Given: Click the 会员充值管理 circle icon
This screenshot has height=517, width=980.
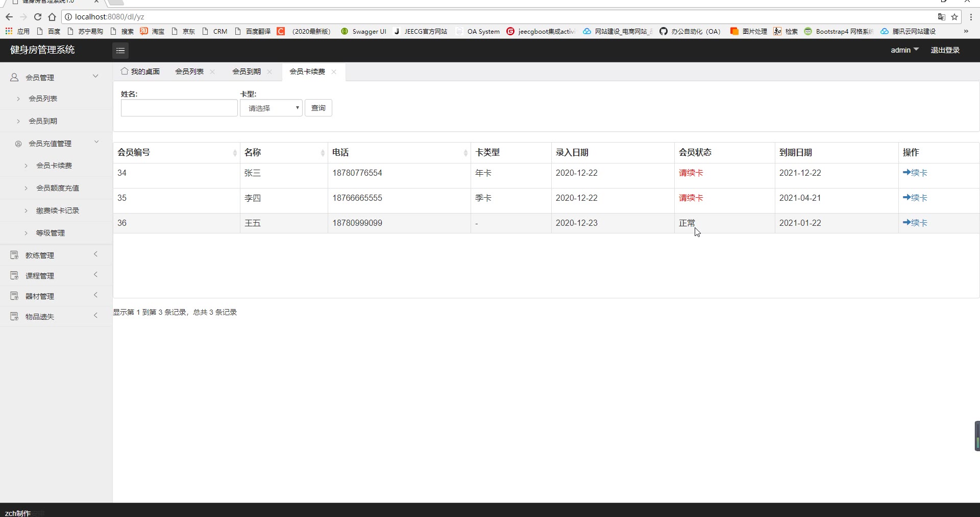Looking at the screenshot, I should pyautogui.click(x=18, y=144).
